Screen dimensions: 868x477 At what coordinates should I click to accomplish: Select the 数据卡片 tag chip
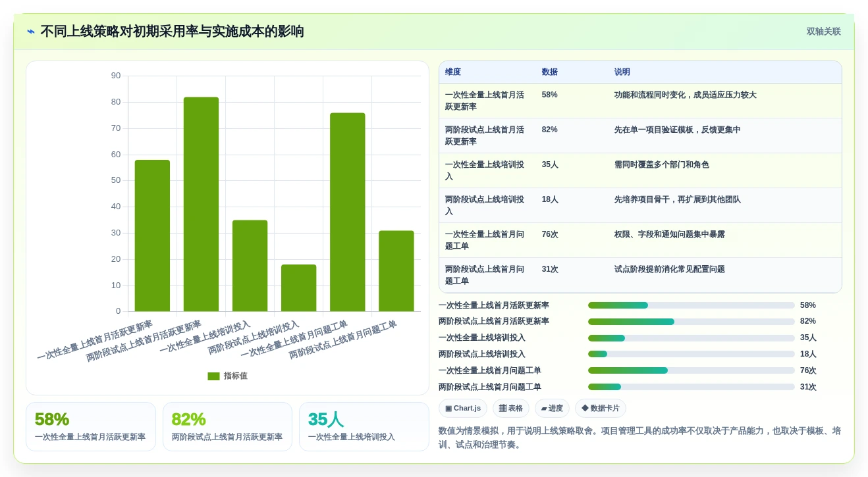pos(601,408)
